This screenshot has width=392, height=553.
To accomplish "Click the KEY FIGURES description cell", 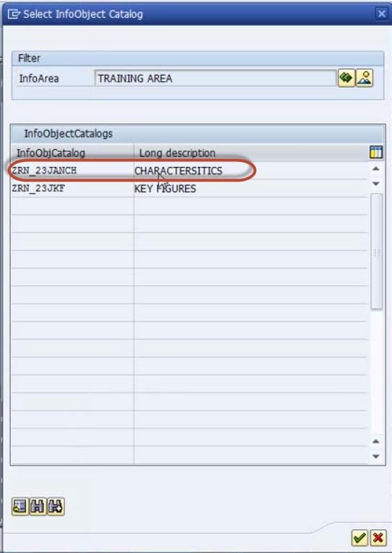I will pyautogui.click(x=251, y=189).
